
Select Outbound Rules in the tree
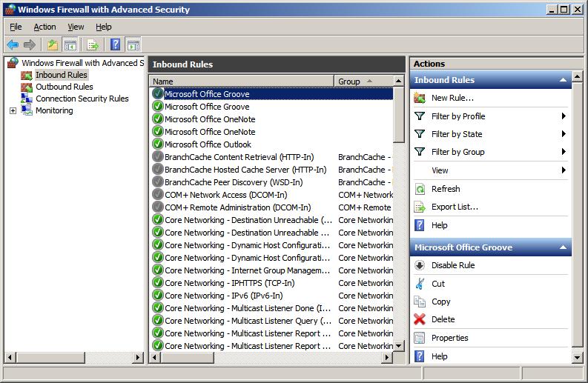click(x=64, y=87)
